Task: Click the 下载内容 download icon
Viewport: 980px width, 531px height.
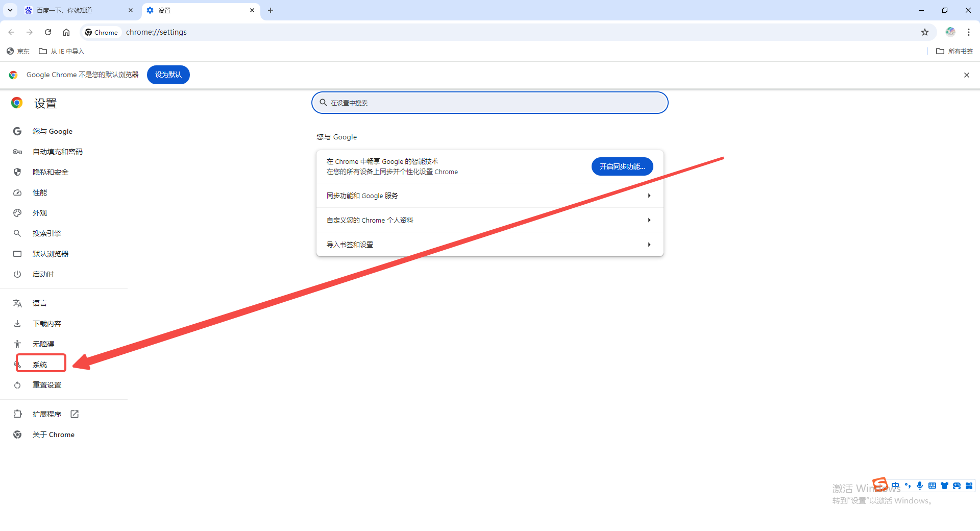Action: [x=17, y=324]
